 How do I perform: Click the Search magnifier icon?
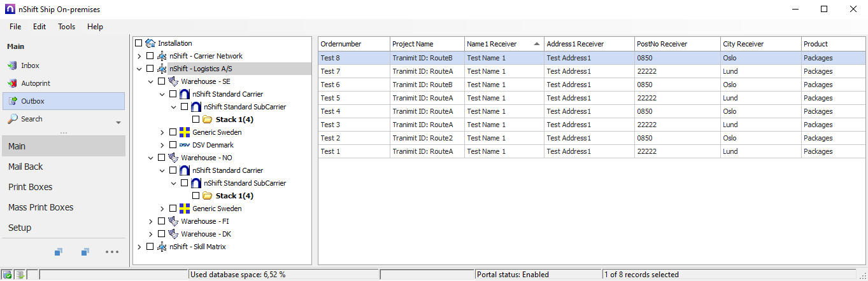[x=12, y=119]
